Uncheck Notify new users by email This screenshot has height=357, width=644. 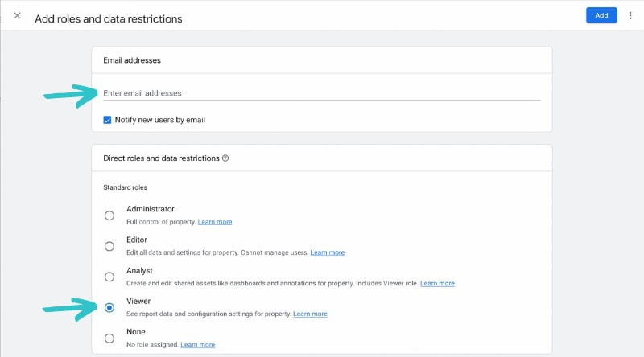pyautogui.click(x=108, y=120)
